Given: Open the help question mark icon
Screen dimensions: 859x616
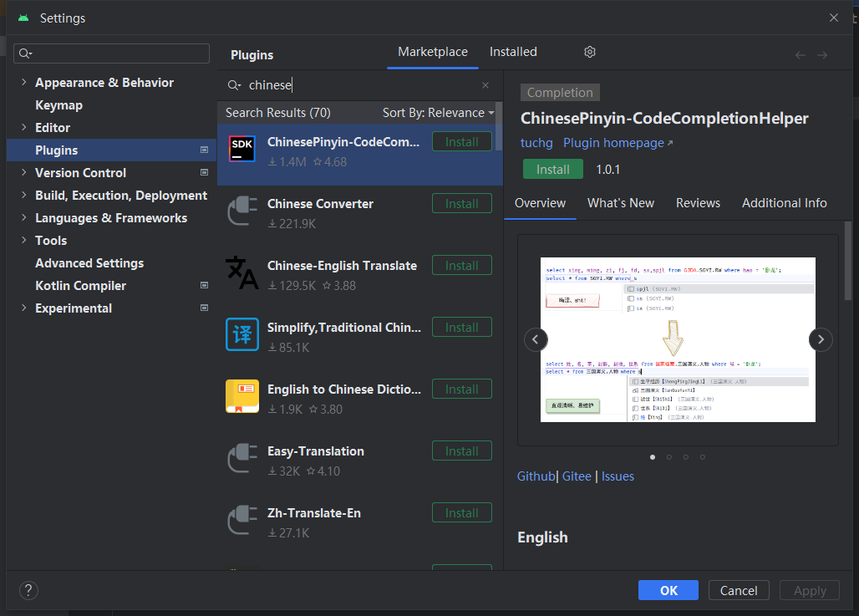Looking at the screenshot, I should coord(28,590).
